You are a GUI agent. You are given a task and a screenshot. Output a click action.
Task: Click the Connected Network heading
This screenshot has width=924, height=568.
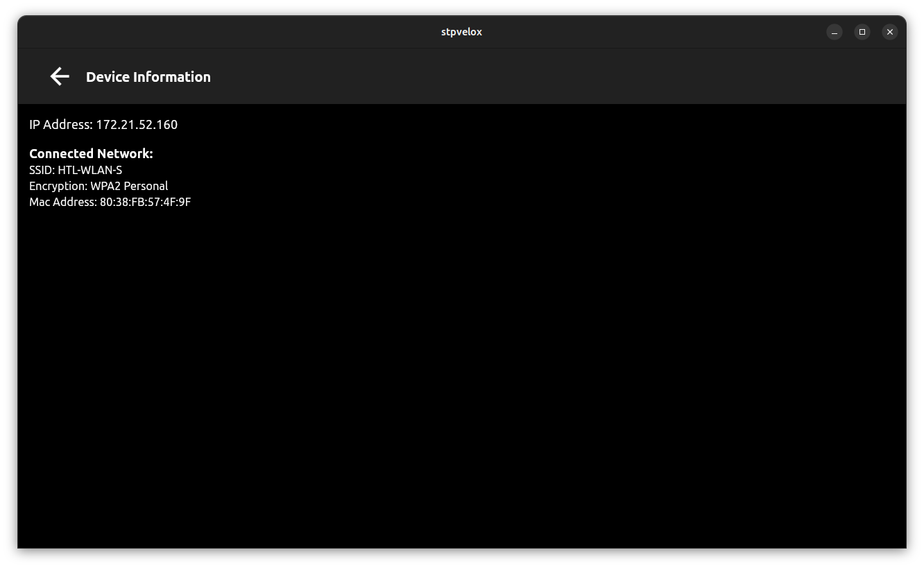click(x=91, y=153)
